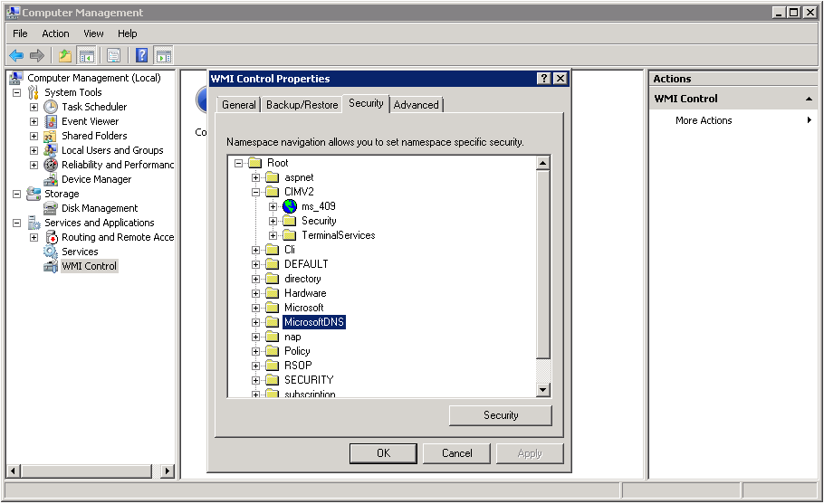Click the Show/Hide Console Tree toolbar icon
Viewport: 824px width, 504px height.
86,55
